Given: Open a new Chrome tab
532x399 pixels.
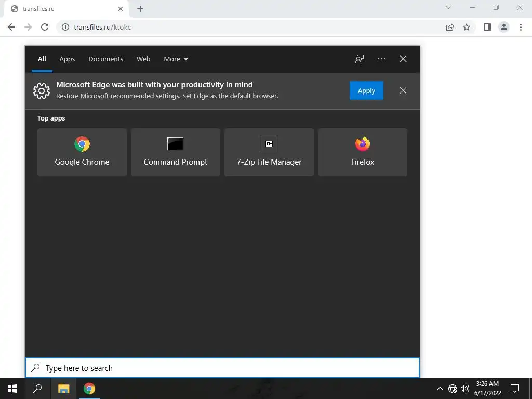Looking at the screenshot, I should [140, 9].
